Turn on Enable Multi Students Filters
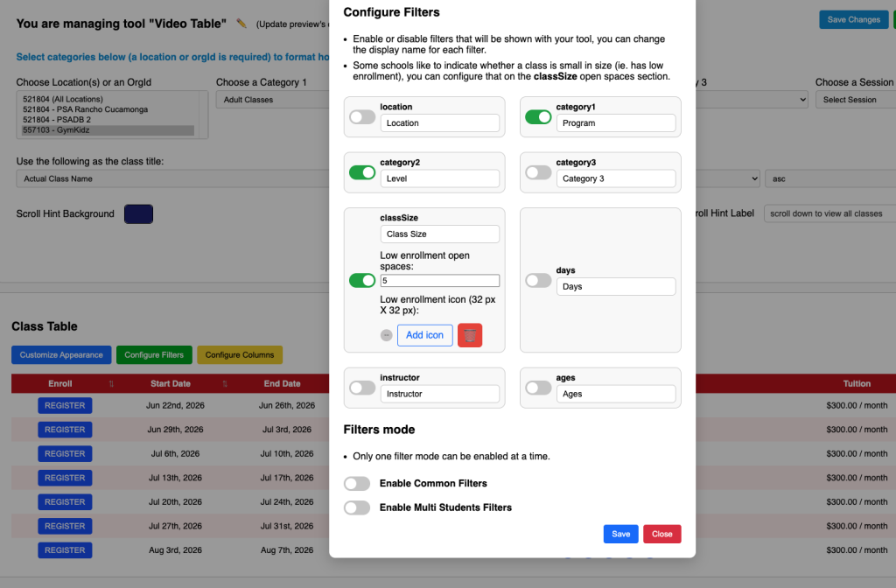 pos(357,507)
